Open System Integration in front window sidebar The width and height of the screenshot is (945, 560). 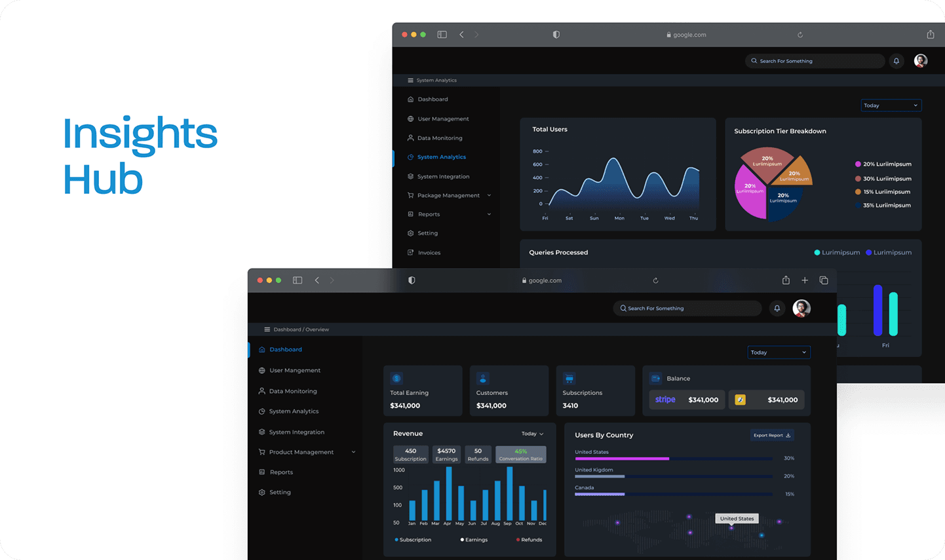[x=292, y=432]
